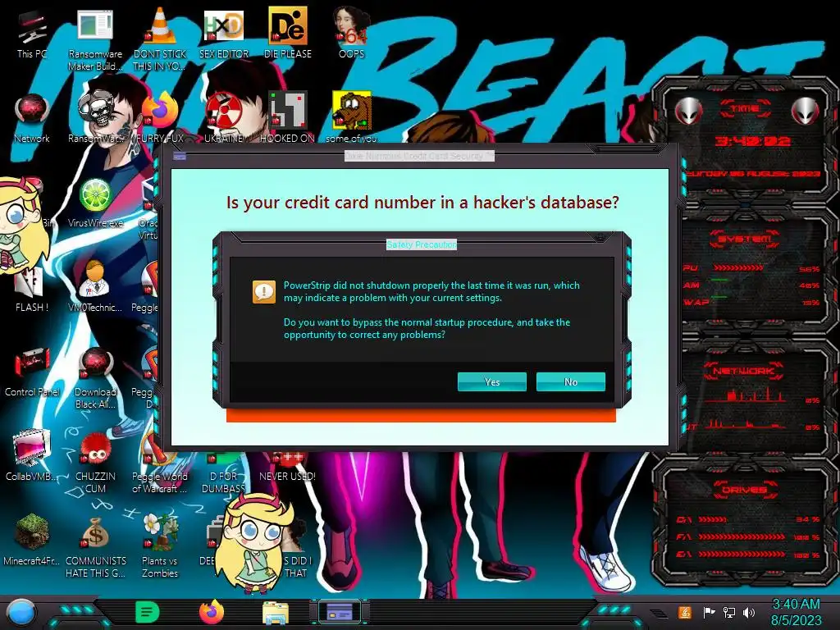This screenshot has width=840, height=630.
Task: Open COMMUNISTS HATE THIS money bag icon
Action: pos(95,546)
